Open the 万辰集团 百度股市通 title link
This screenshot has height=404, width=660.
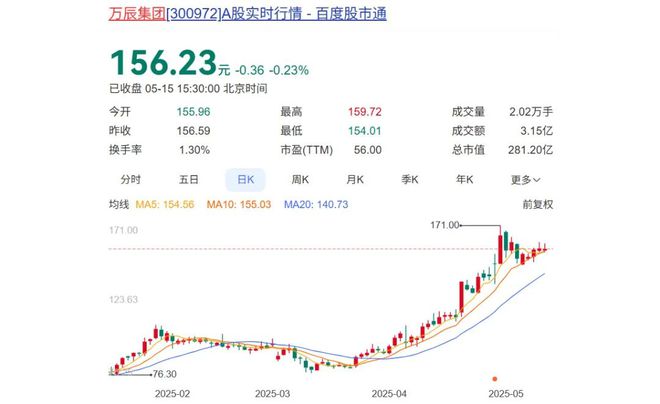(x=248, y=14)
